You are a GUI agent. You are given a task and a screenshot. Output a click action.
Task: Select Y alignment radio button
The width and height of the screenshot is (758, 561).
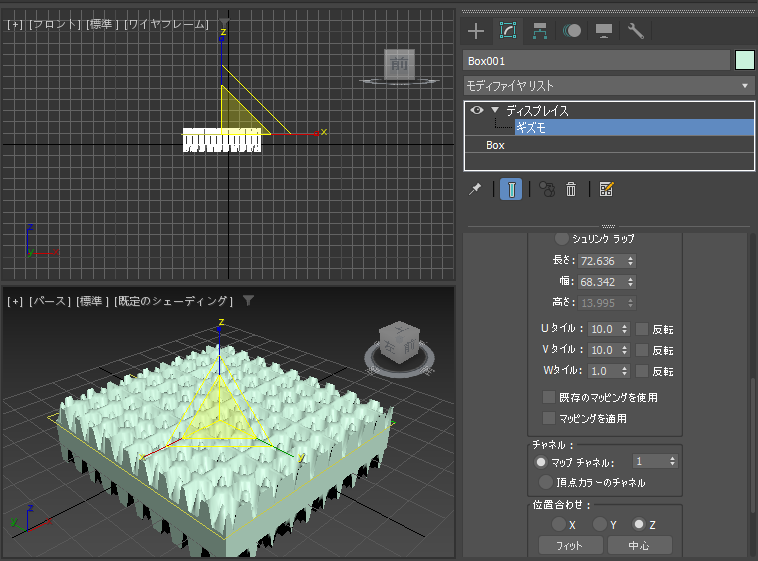600,524
